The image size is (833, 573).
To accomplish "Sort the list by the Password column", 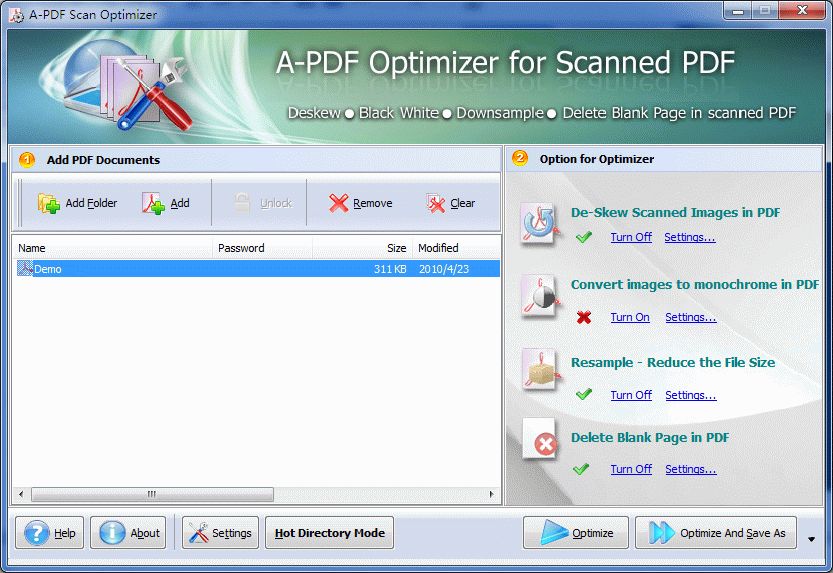I will 262,248.
